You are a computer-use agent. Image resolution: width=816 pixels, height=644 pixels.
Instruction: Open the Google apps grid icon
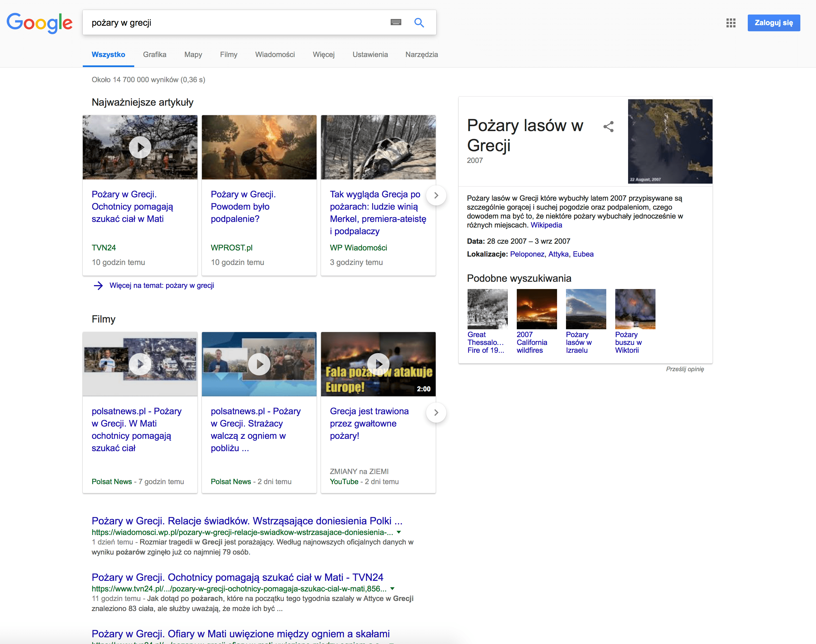[731, 23]
